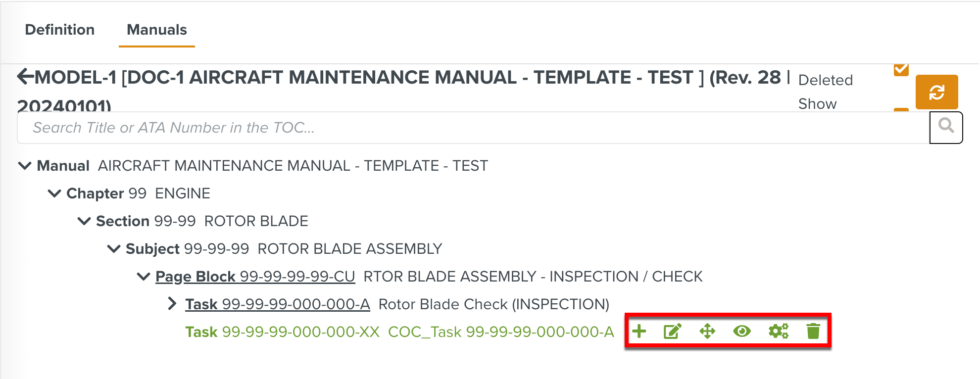Click the magnifier search button

pos(946,127)
